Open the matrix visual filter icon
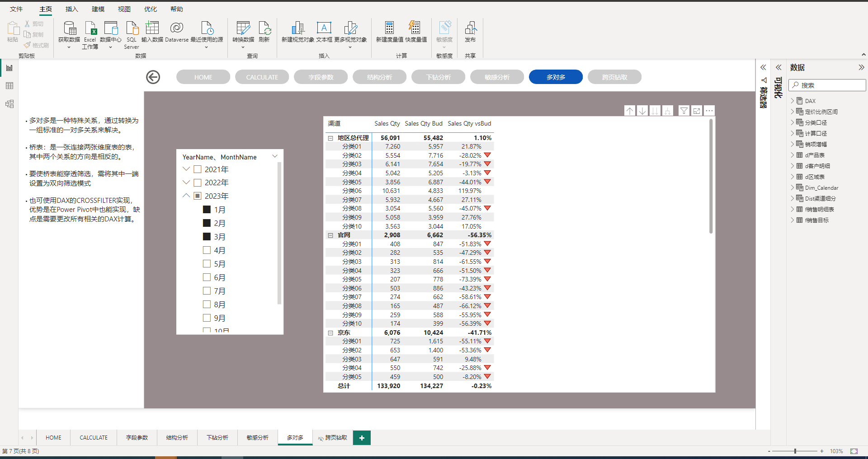 684,111
